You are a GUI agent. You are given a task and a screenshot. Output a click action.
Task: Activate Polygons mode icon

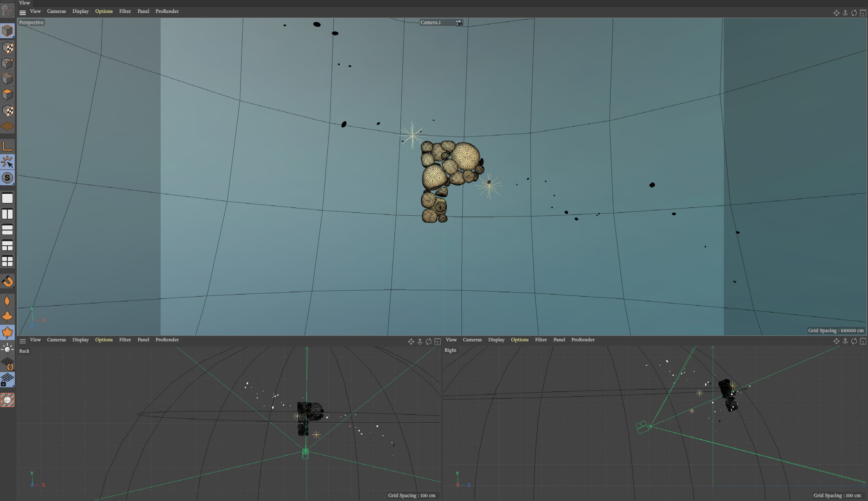pos(7,95)
